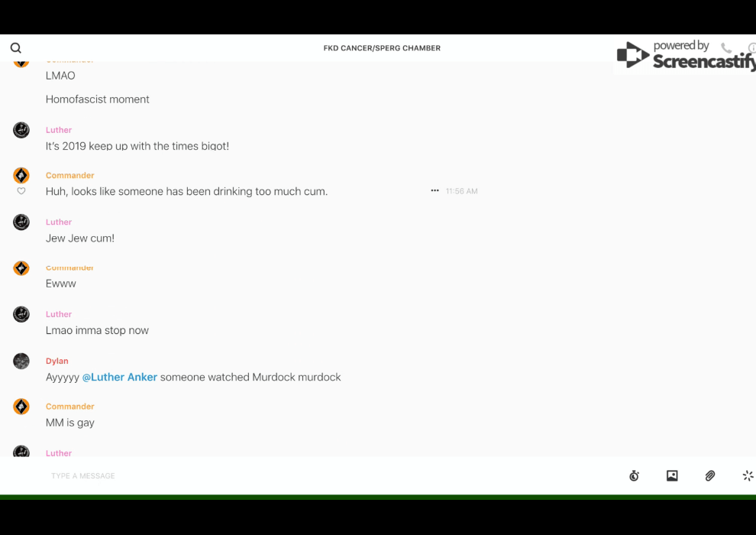Send a ping using the ping icon
Screen dimensions: 756x535
pyautogui.click(x=748, y=476)
